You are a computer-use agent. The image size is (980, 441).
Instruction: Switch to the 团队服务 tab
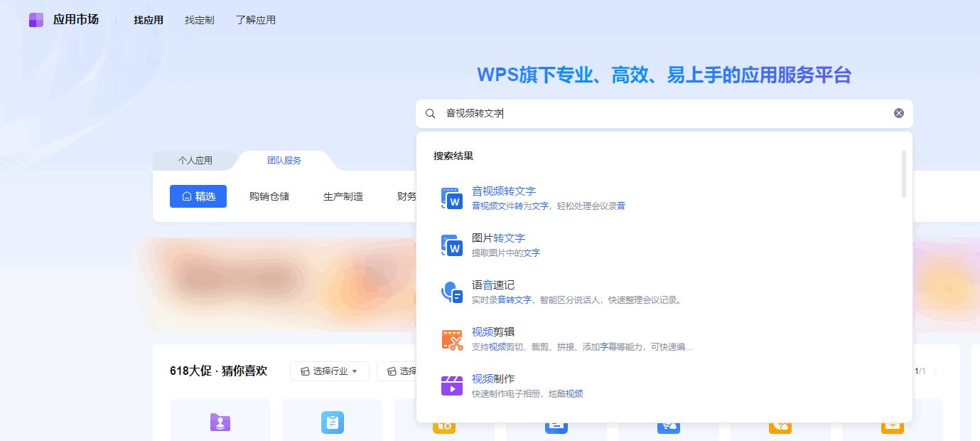tap(284, 161)
